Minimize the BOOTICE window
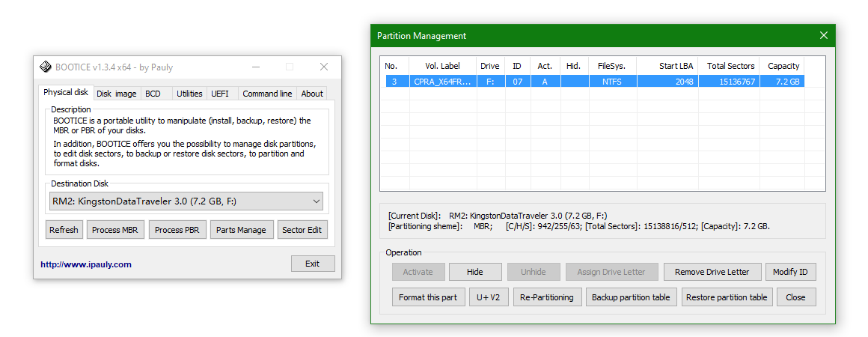868x337 pixels. point(255,67)
